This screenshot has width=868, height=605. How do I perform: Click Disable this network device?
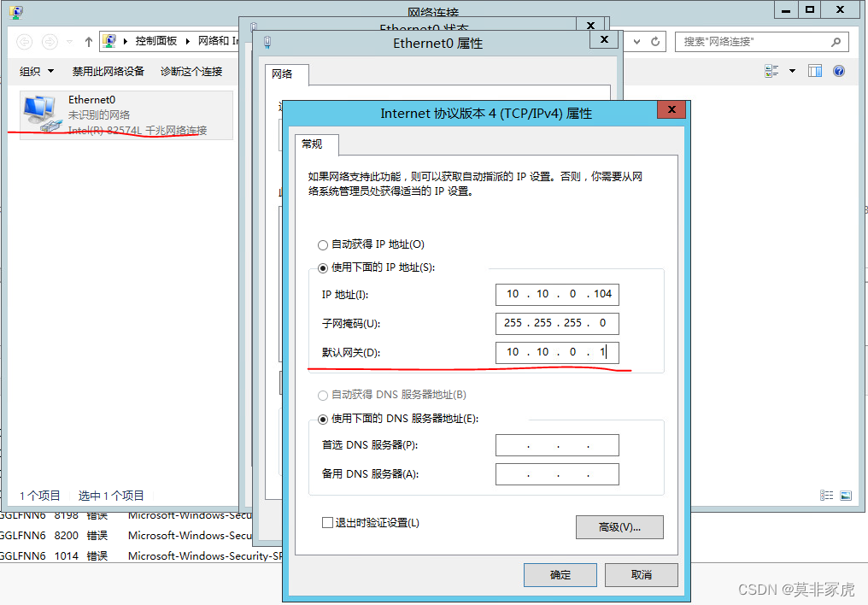(108, 71)
